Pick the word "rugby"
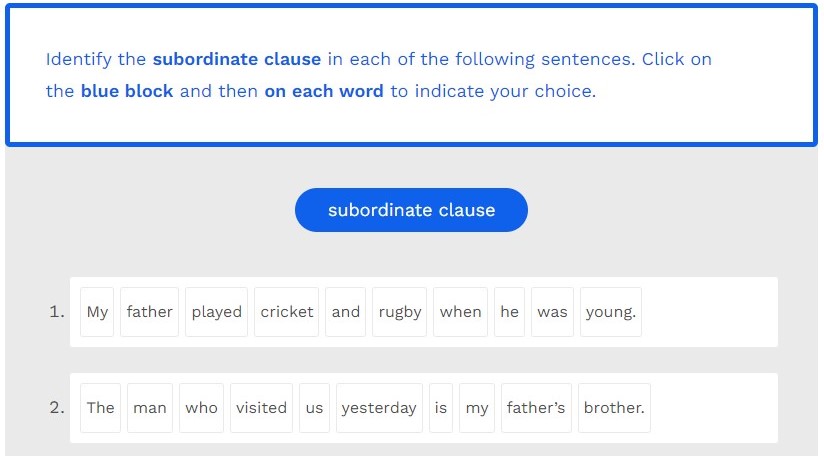This screenshot has width=824, height=456. (x=400, y=312)
